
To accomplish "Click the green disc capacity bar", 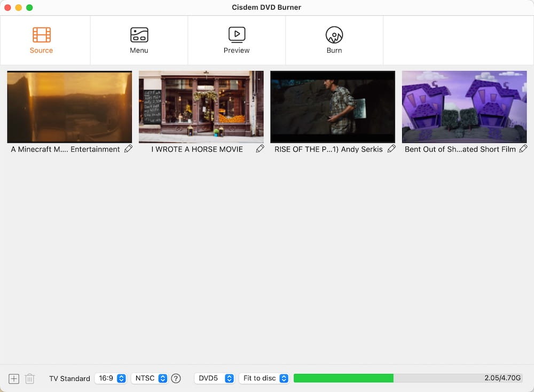I will [343, 378].
